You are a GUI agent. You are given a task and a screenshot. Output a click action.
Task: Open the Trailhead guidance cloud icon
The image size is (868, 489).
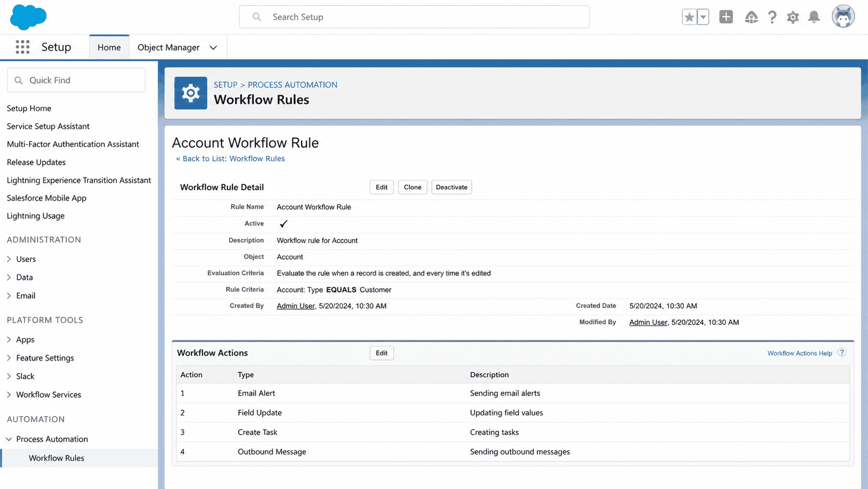point(751,17)
